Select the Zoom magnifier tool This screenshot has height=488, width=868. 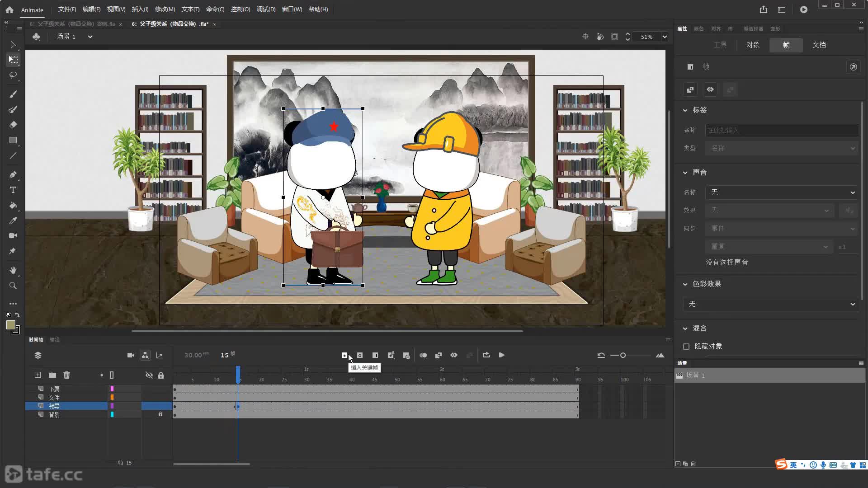click(13, 286)
